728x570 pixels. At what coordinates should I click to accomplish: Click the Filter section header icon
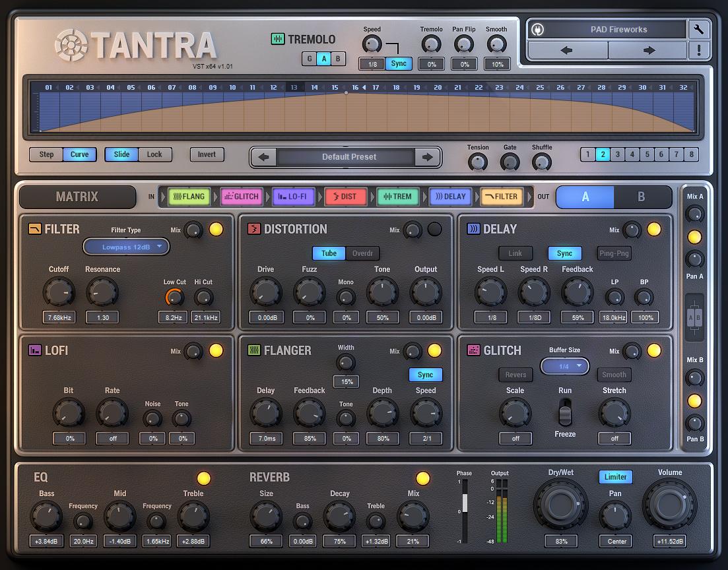[35, 229]
